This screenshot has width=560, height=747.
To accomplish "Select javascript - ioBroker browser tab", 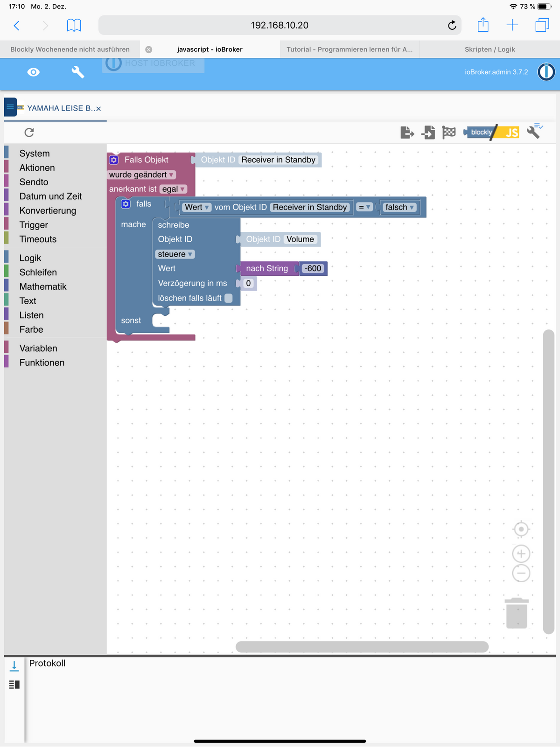I will tap(210, 49).
